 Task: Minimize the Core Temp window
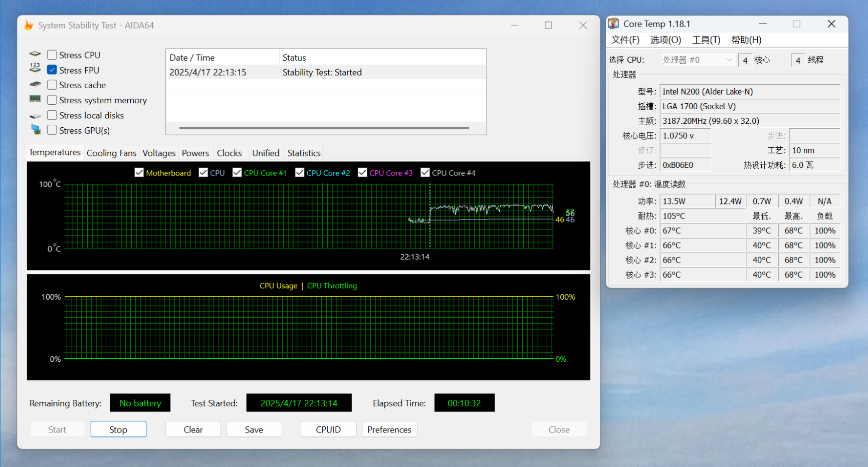tap(763, 24)
